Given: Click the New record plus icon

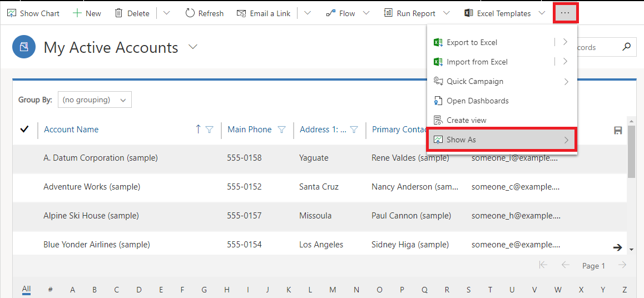Looking at the screenshot, I should click(77, 13).
